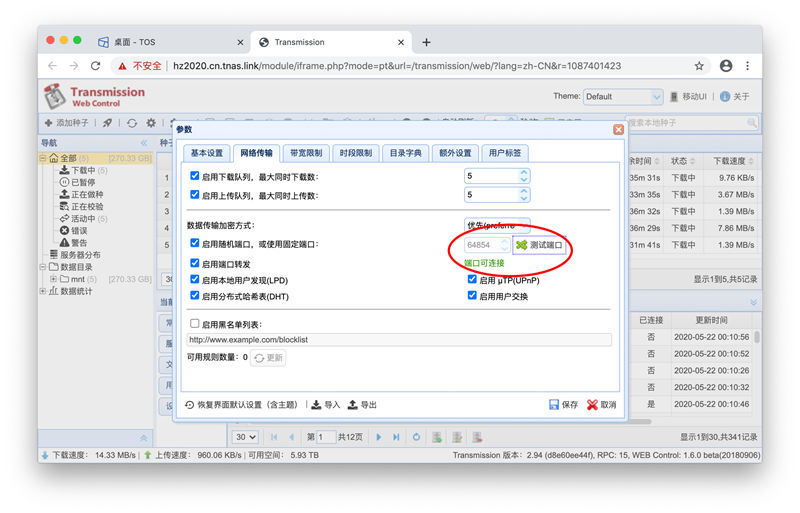
Task: Toggle 启用随机端口 checkbox
Action: [194, 243]
